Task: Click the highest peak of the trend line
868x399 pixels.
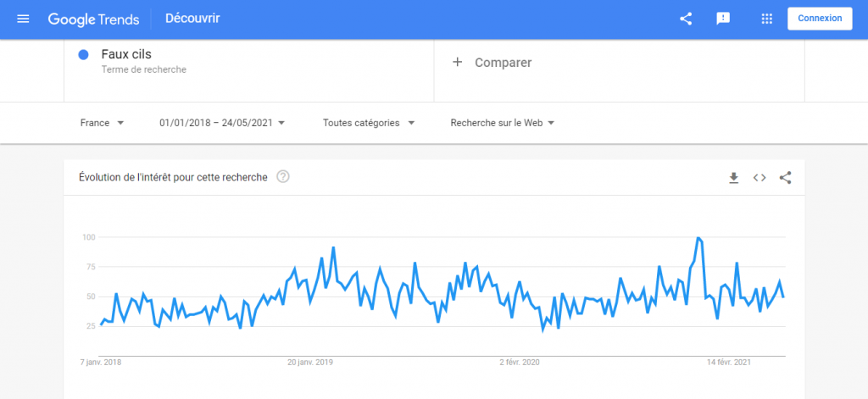Action: [x=698, y=238]
